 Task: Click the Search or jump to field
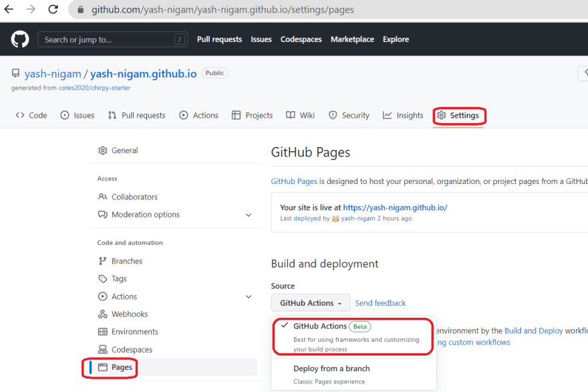(112, 39)
